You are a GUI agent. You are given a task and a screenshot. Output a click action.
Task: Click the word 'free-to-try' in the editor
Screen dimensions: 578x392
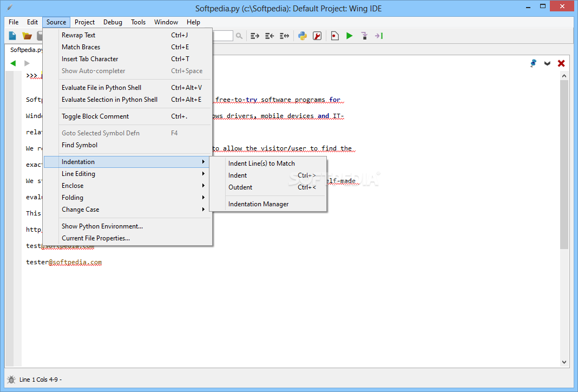click(237, 100)
